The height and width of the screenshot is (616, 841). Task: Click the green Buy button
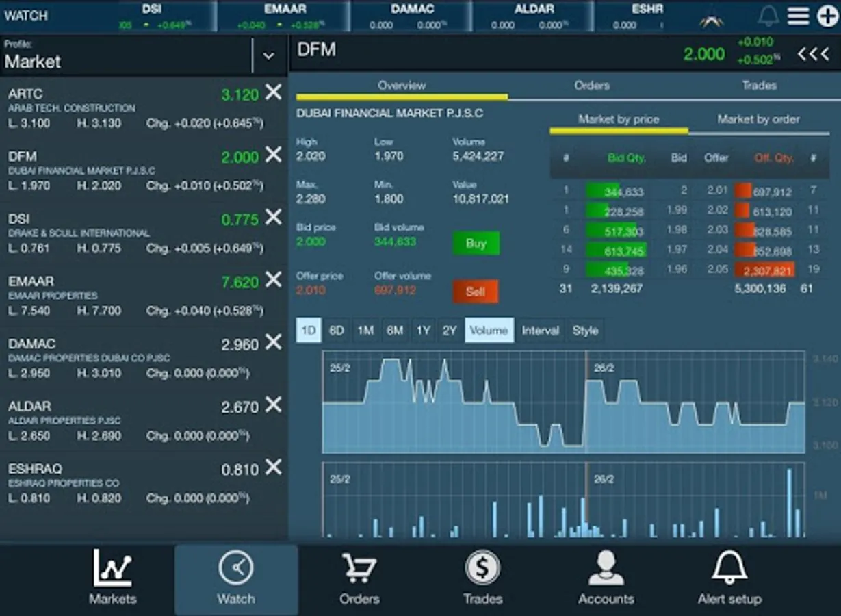(476, 243)
